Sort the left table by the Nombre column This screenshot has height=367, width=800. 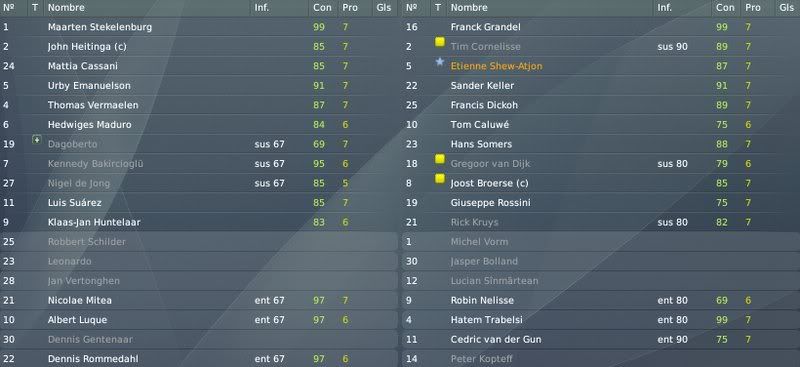coord(66,8)
